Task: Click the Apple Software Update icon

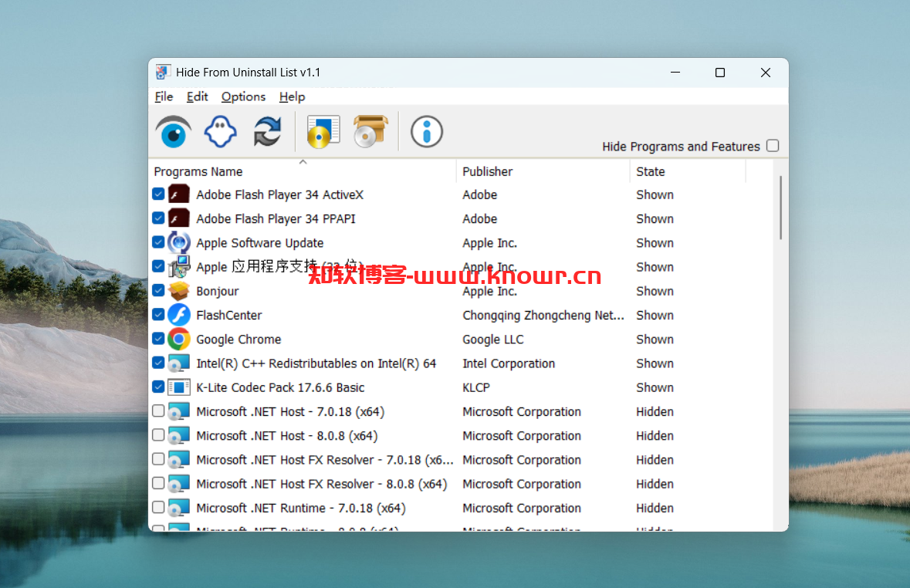Action: pyautogui.click(x=179, y=242)
